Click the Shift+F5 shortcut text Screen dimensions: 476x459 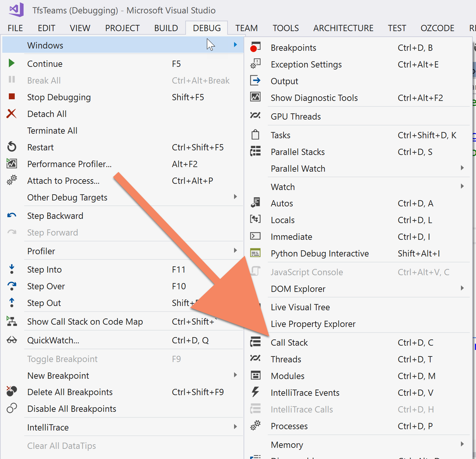coord(188,97)
